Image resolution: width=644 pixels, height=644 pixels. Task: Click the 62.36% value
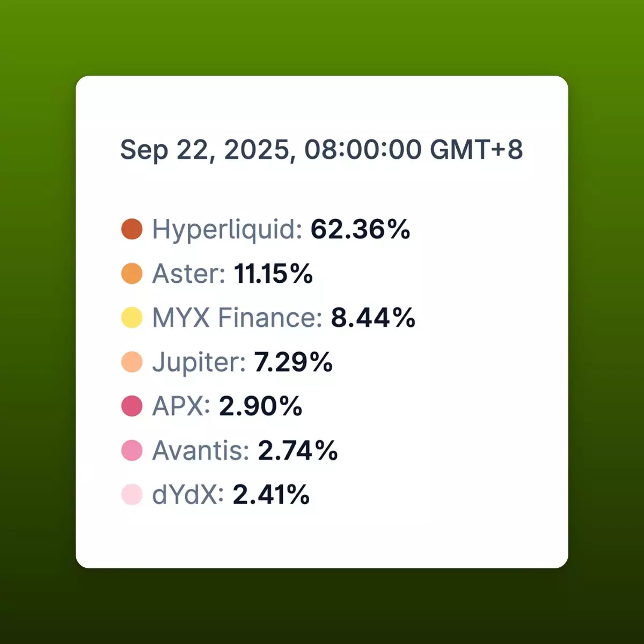click(361, 229)
